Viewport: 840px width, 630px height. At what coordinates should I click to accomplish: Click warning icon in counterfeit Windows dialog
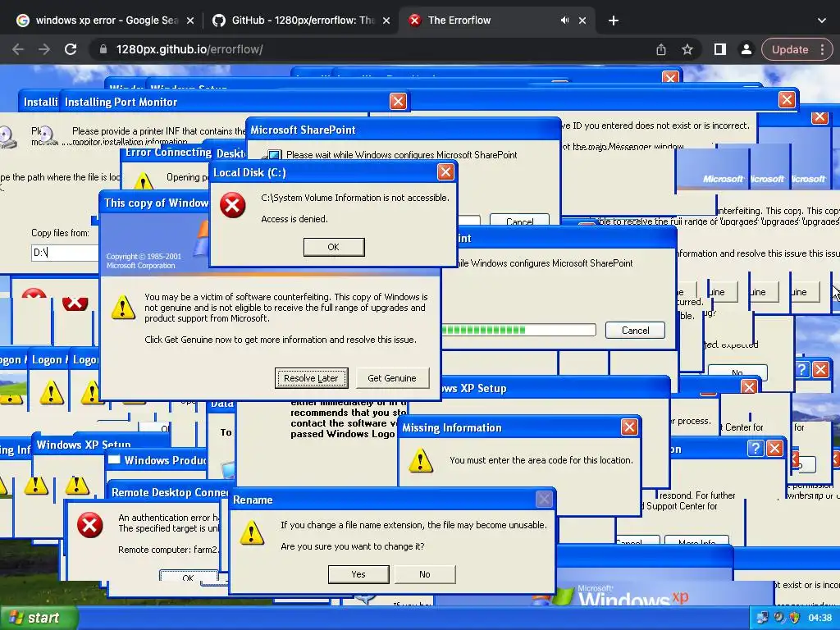123,308
